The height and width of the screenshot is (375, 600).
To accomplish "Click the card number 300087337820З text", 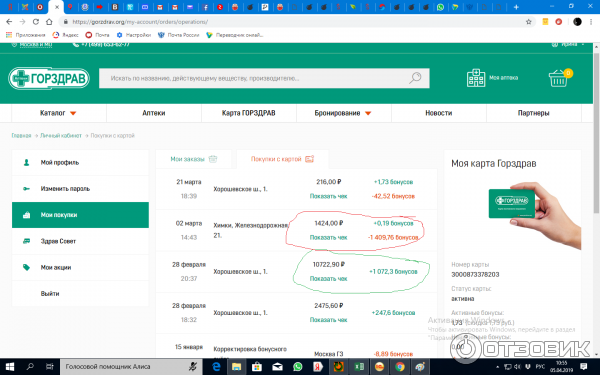I will tap(475, 274).
